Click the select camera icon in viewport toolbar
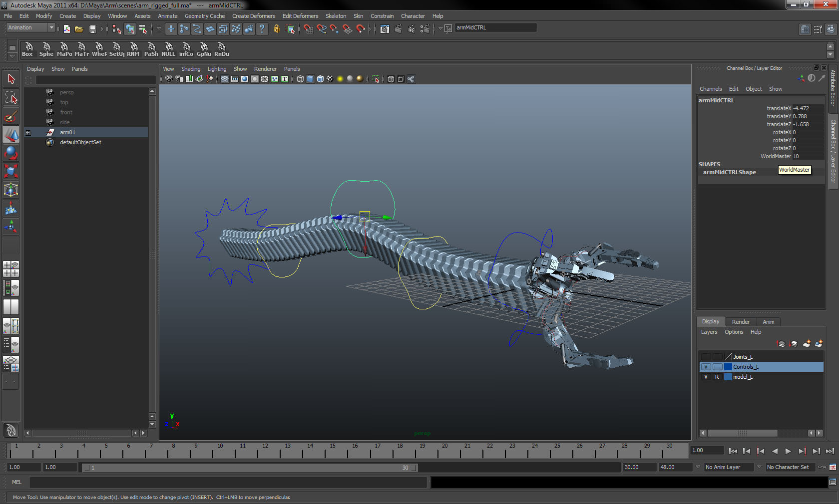This screenshot has width=839, height=504. 169,79
